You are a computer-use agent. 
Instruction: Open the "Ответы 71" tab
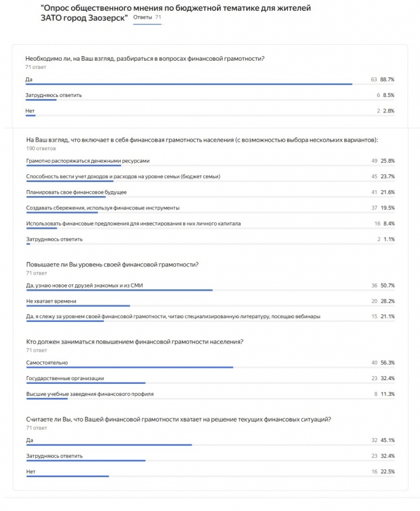(147, 17)
